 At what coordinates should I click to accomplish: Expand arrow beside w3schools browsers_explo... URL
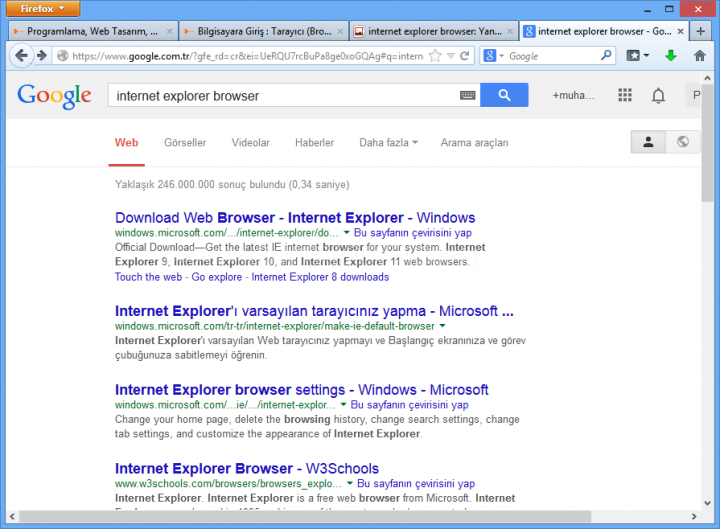pyautogui.click(x=350, y=483)
